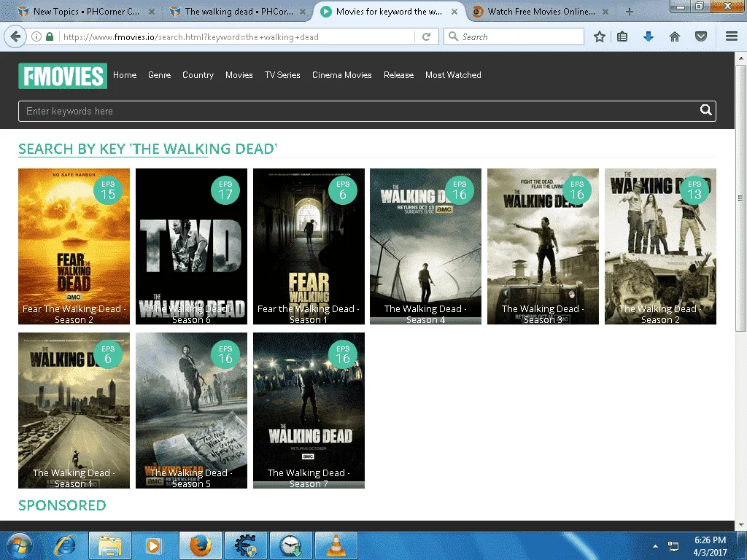Select 'Movies for keyword the w...' tab

pos(389,12)
